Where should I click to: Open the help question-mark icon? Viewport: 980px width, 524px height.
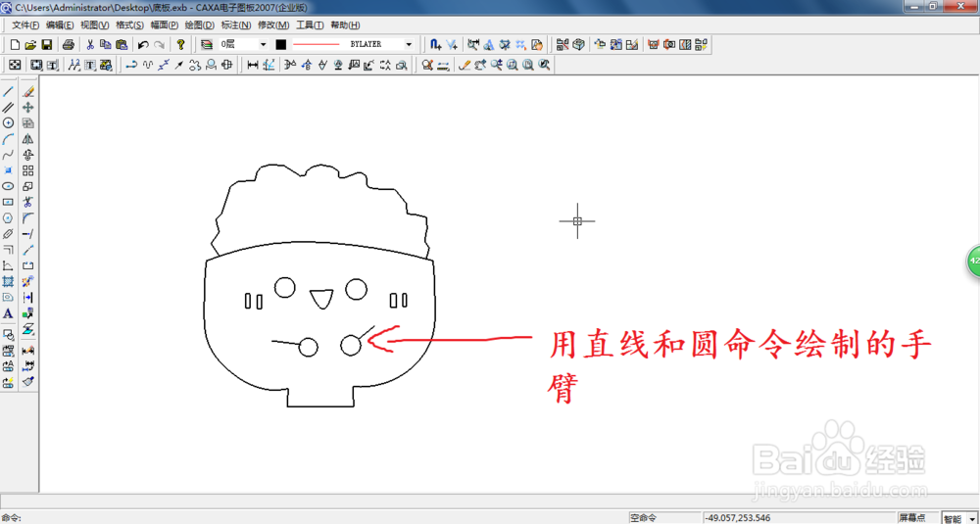click(x=180, y=44)
